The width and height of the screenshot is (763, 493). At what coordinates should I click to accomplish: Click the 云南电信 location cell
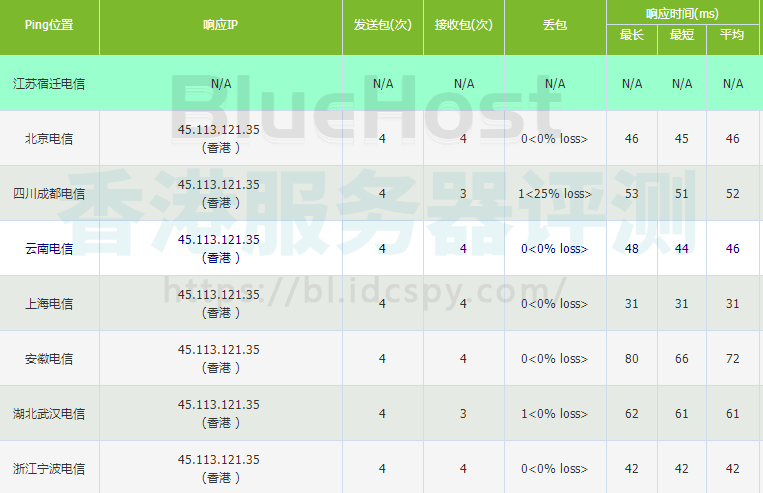coord(49,249)
